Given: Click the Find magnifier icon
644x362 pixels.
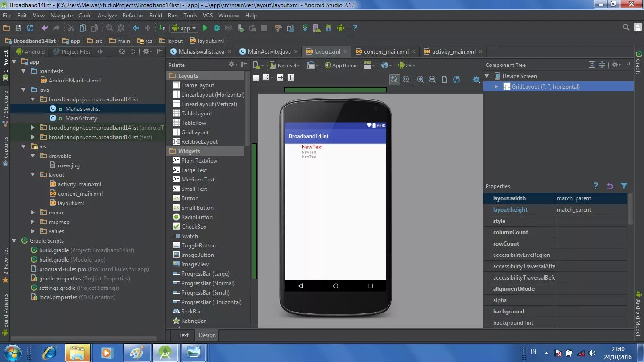Looking at the screenshot, I should click(x=109, y=28).
